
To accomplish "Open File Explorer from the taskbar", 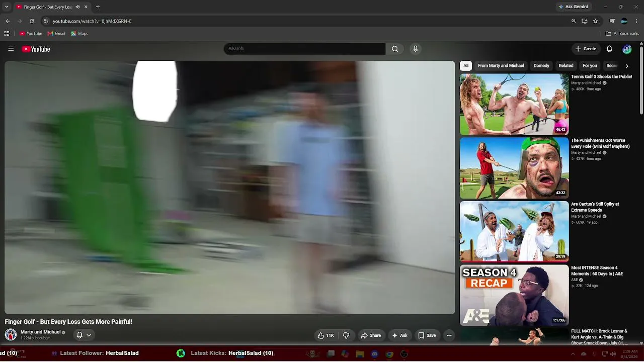I will coord(360,354).
